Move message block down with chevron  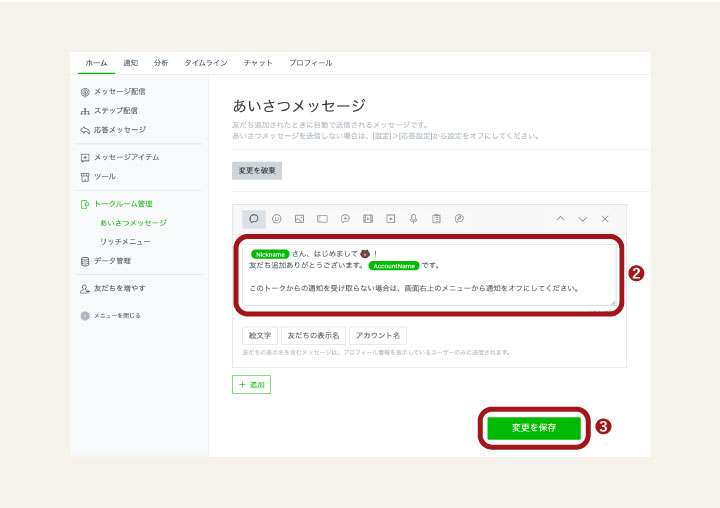(583, 219)
